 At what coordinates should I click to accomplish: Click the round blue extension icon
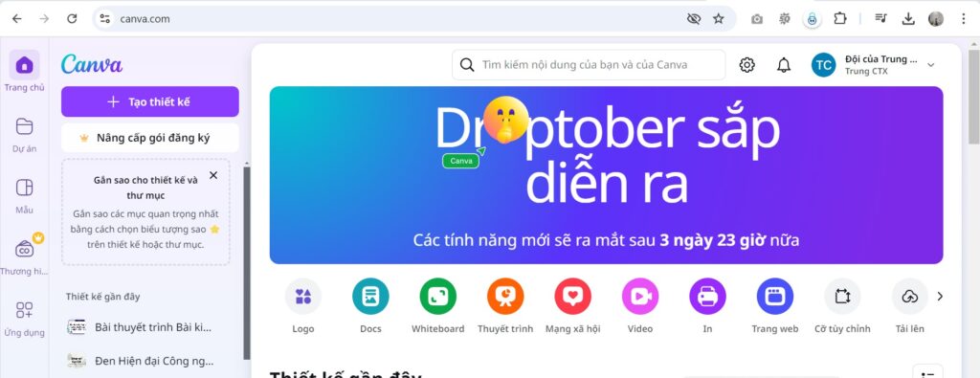click(x=812, y=19)
